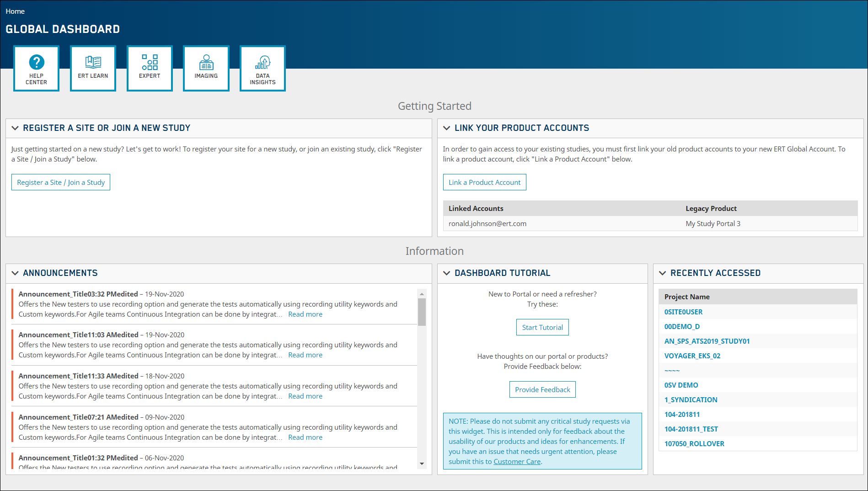Collapse the Dashboard Tutorial panel
This screenshot has height=491, width=868.
(x=447, y=273)
